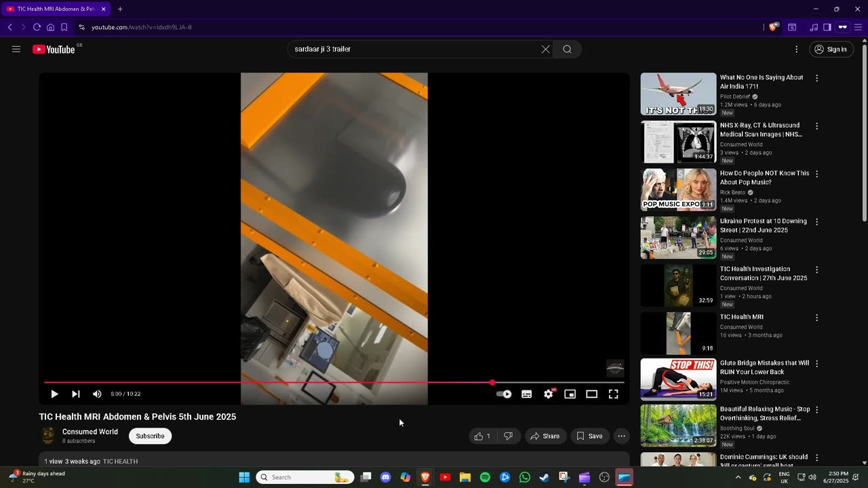868x488 pixels.
Task: Go to the YouTube home logo
Action: coord(54,49)
